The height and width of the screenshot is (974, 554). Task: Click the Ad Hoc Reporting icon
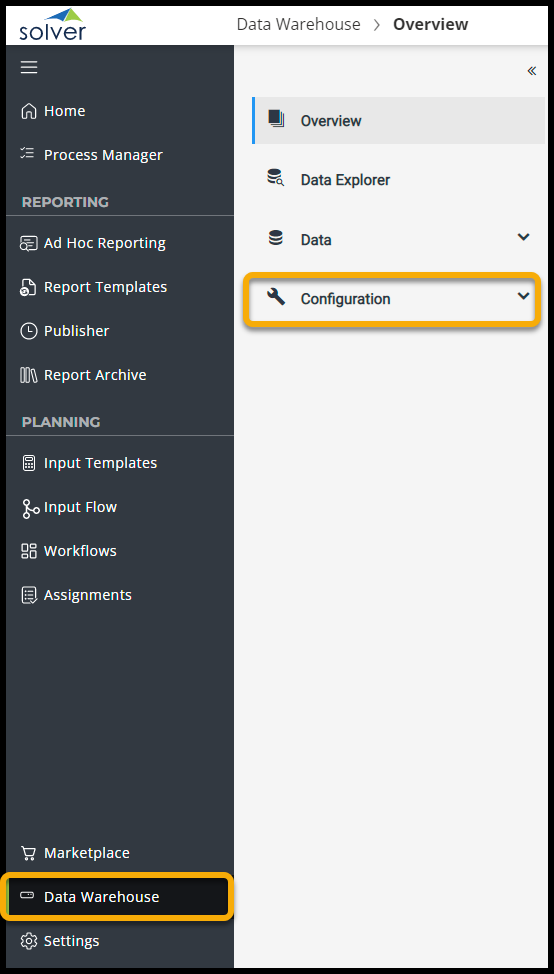29,244
